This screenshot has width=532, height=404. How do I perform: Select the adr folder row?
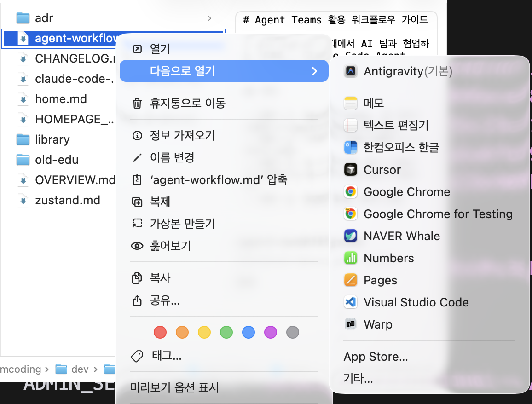pos(114,18)
